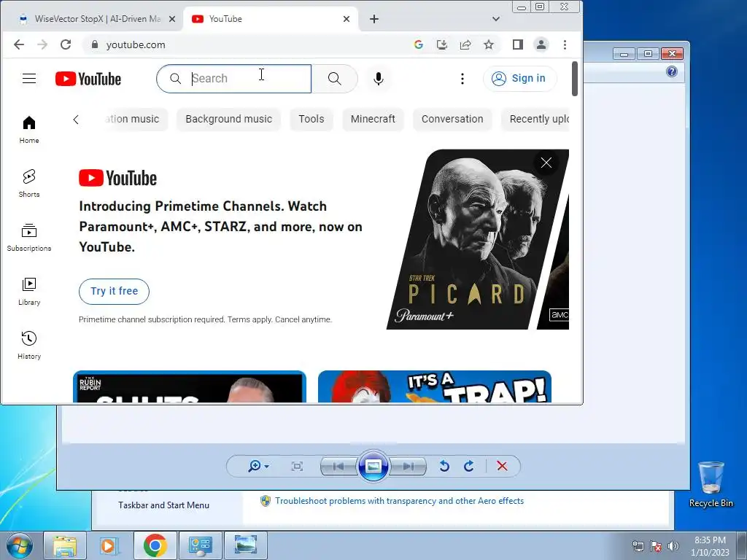
Task: Open Windows Explorer from taskbar
Action: tap(65, 545)
